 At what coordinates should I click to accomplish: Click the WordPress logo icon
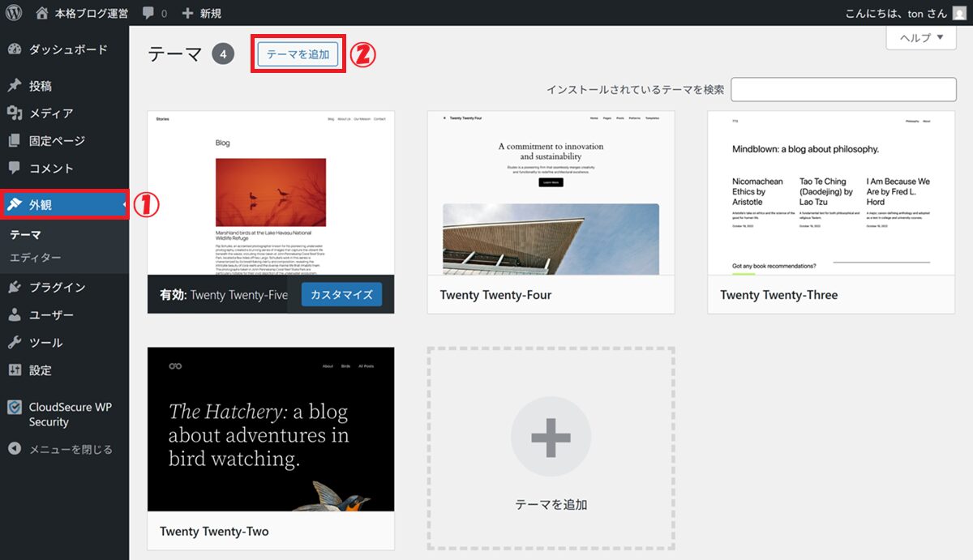pos(14,13)
